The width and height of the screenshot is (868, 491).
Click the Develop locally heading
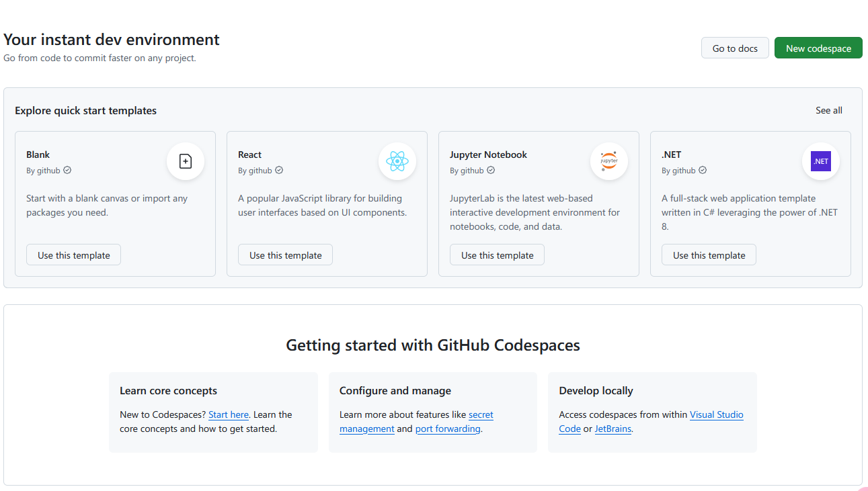(x=596, y=391)
